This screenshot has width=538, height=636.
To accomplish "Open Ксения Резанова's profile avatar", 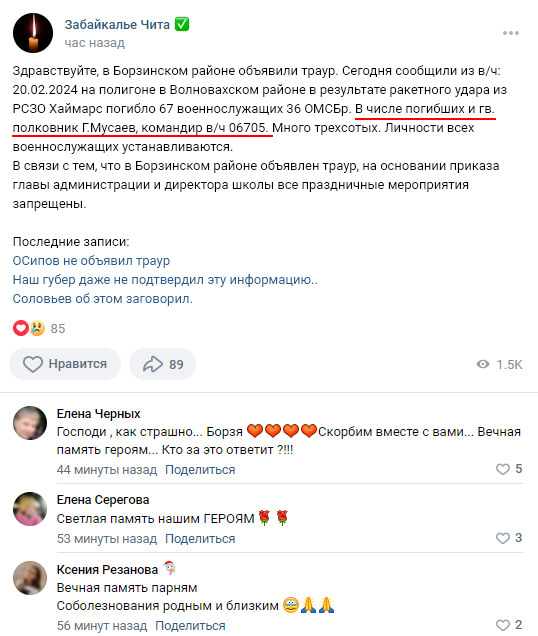I will pyautogui.click(x=30, y=578).
